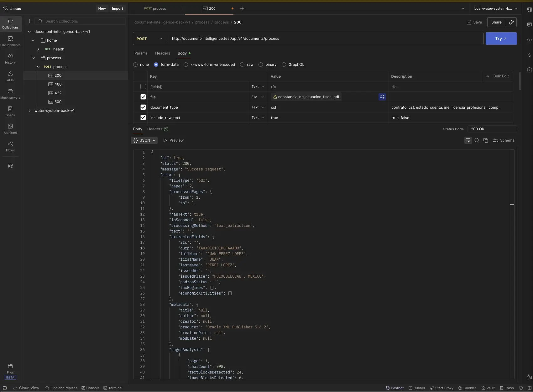533x392 pixels.
Task: Click the Save button
Action: click(x=474, y=22)
